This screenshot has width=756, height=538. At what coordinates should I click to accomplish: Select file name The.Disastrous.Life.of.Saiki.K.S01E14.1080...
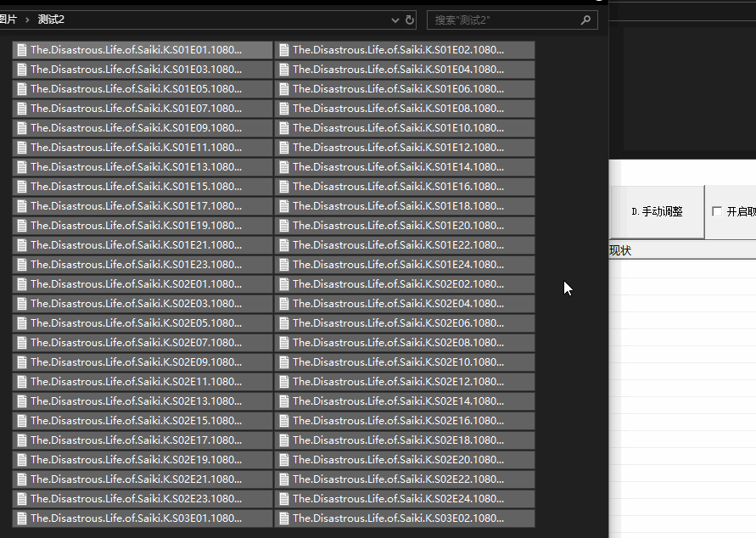[x=398, y=167]
